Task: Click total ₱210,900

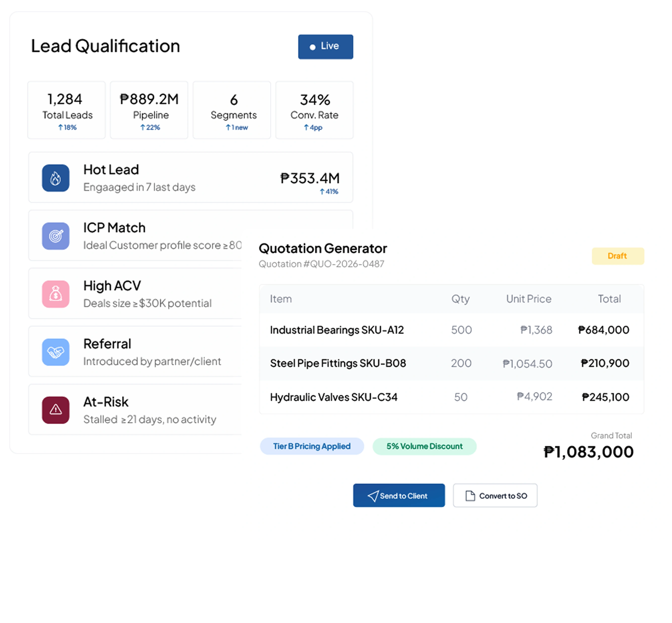Action: (605, 363)
